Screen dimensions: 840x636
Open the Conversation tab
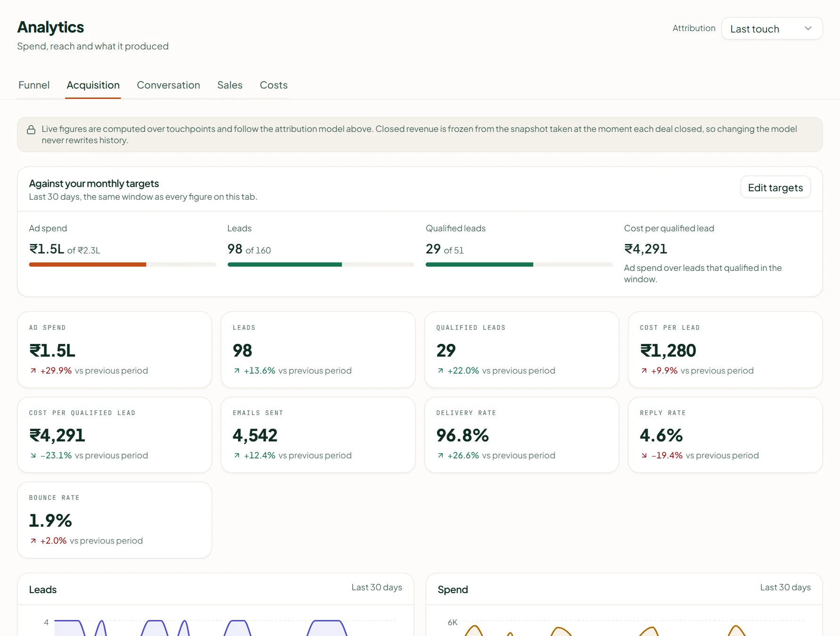pos(168,85)
